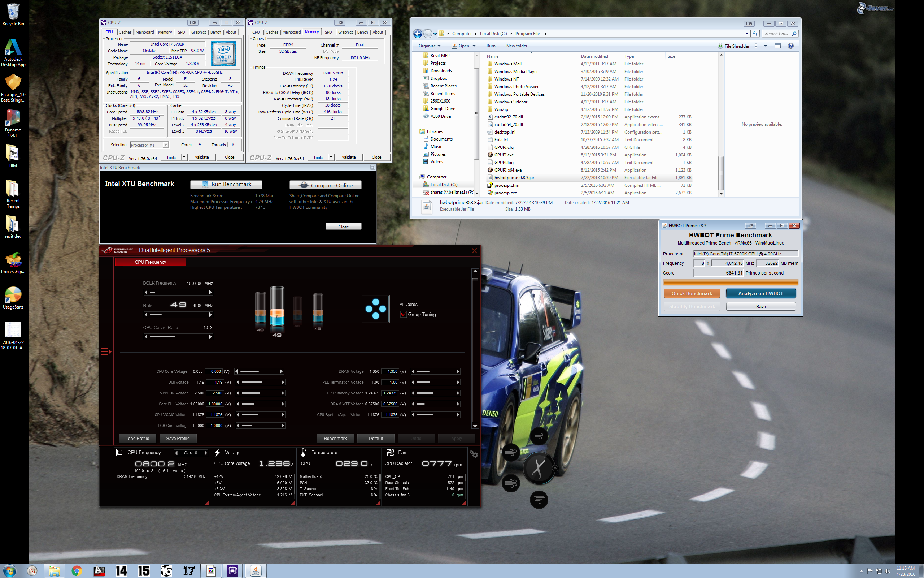The image size is (924, 578).
Task: Select the UsageStats desktop icon
Action: [x=13, y=298]
